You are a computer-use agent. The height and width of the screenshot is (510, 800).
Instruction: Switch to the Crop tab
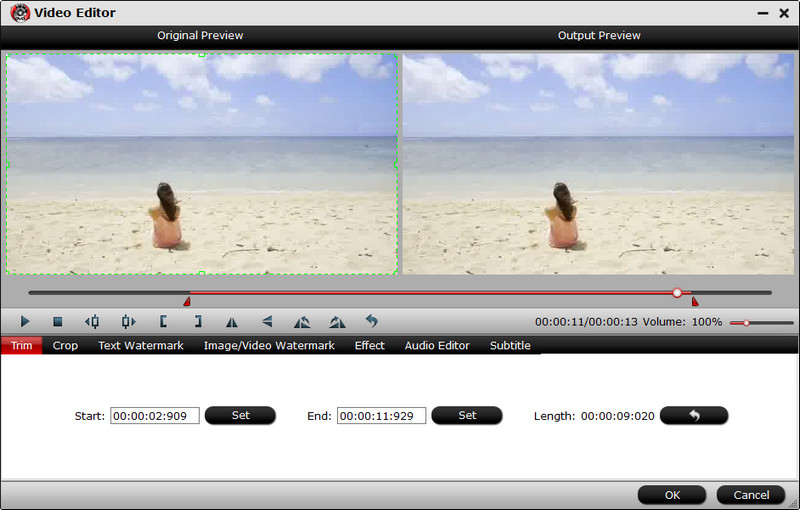point(65,345)
